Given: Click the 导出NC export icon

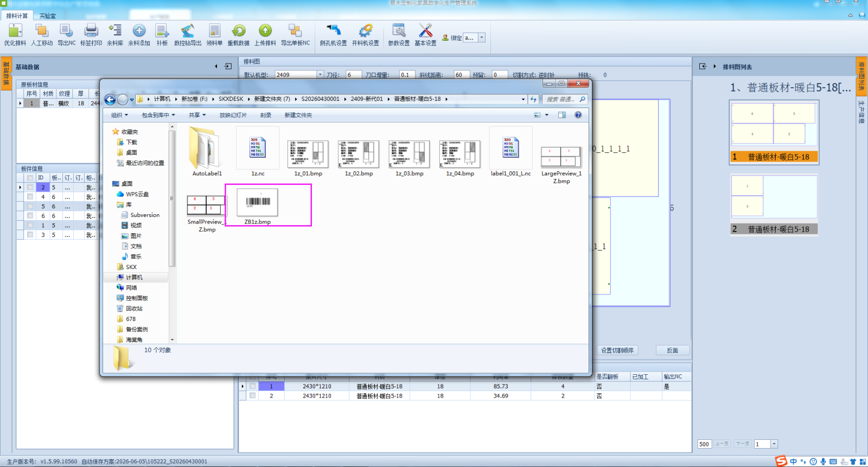Looking at the screenshot, I should point(67,35).
